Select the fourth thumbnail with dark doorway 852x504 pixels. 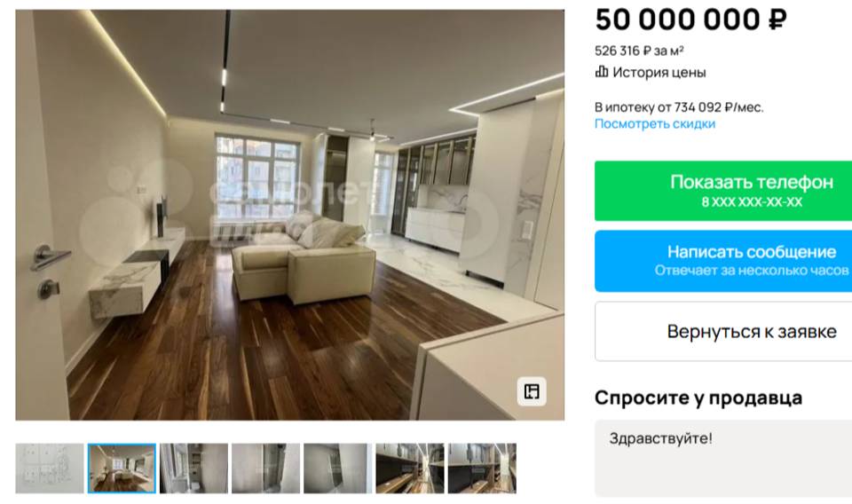point(265,469)
